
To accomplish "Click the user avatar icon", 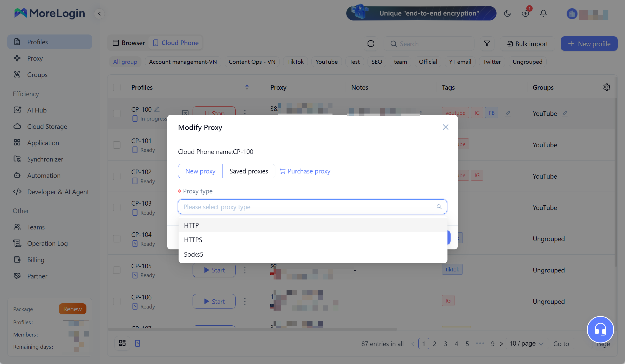I will tap(572, 14).
